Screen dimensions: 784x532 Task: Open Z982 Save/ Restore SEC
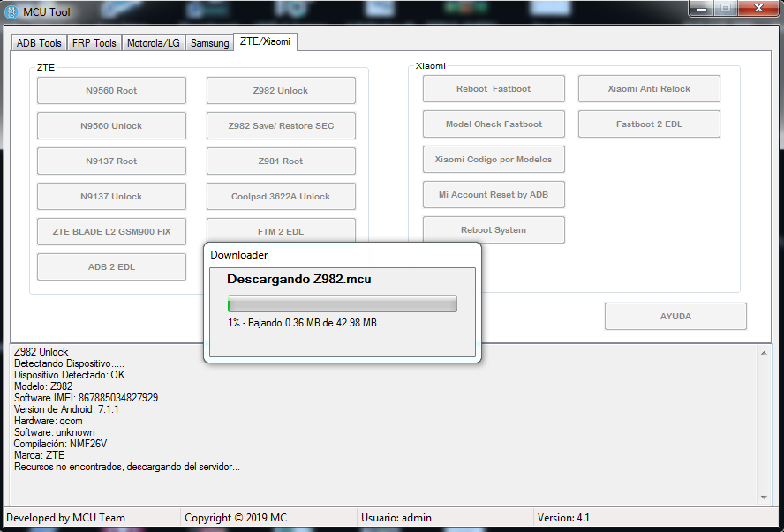(x=281, y=126)
